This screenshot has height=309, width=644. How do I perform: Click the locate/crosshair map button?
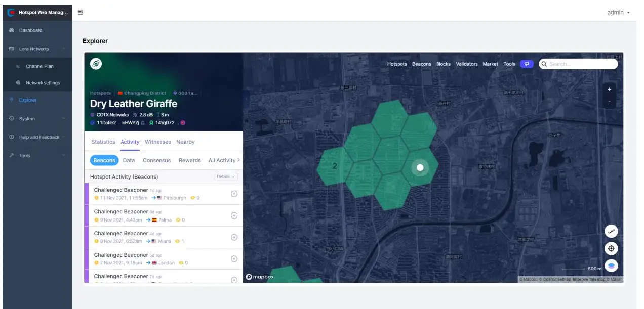611,248
